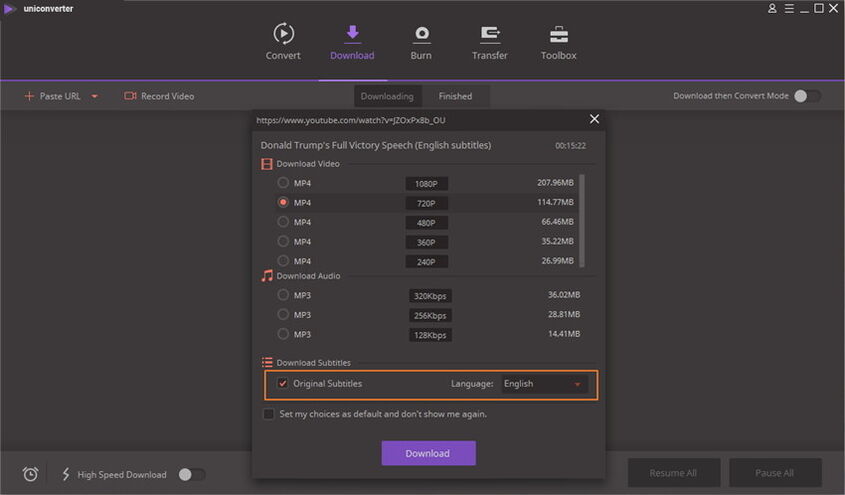Click the Record Video camera icon
845x495 pixels.
[x=130, y=96]
